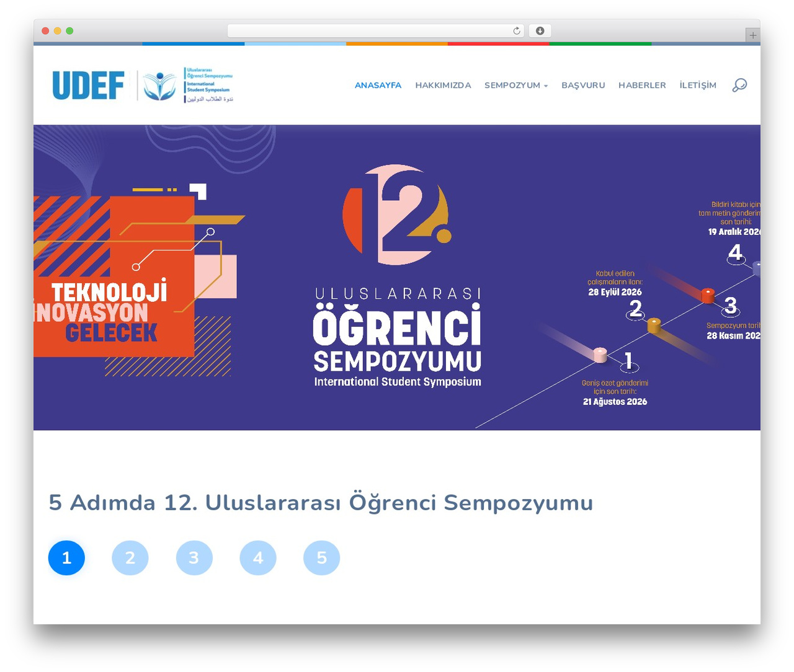This screenshot has width=794, height=672.
Task: Add a new tab with the plus button
Action: (x=752, y=35)
